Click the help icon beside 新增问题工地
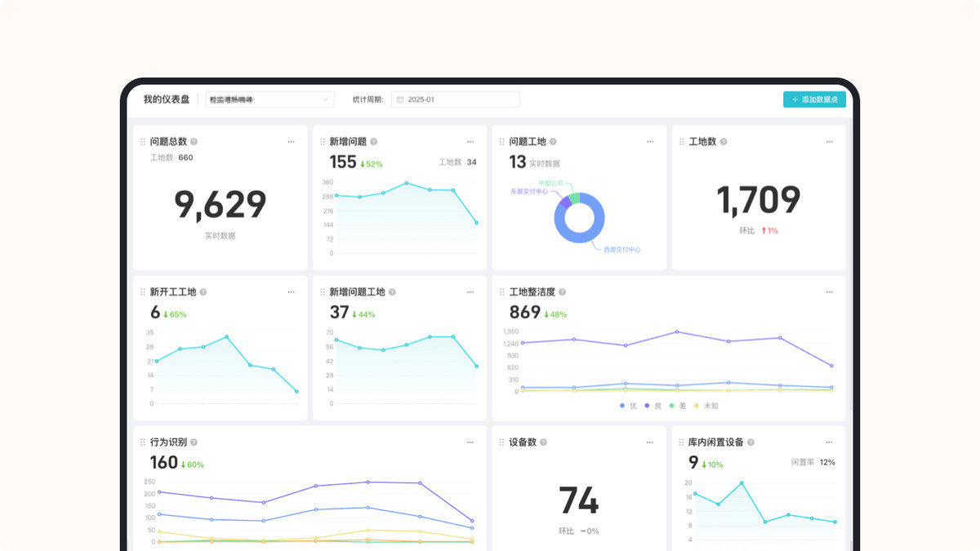Viewport: 980px width, 551px height. pyautogui.click(x=393, y=291)
